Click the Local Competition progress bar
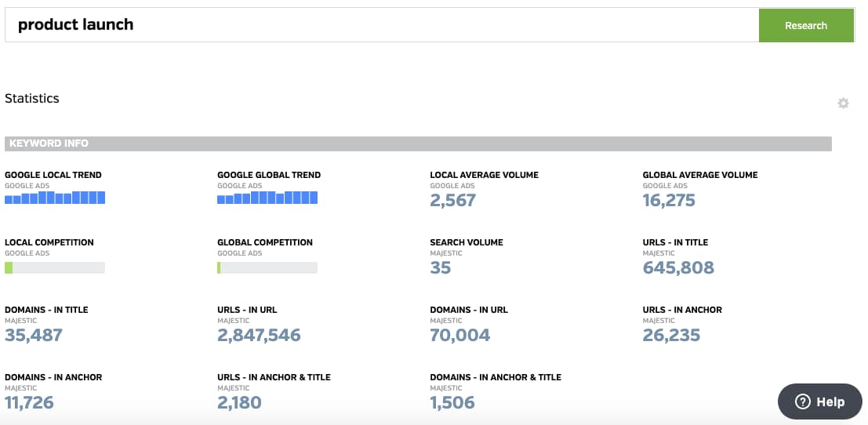This screenshot has width=868, height=425. tap(55, 268)
